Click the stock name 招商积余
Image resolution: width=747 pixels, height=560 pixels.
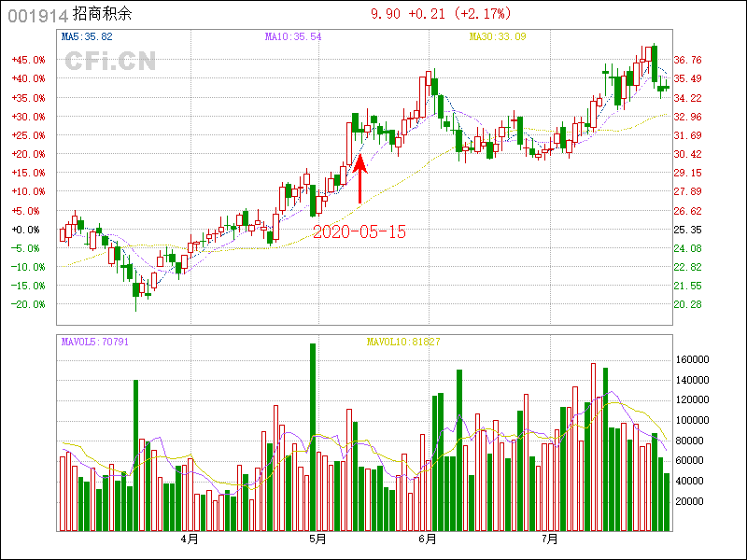(105, 16)
